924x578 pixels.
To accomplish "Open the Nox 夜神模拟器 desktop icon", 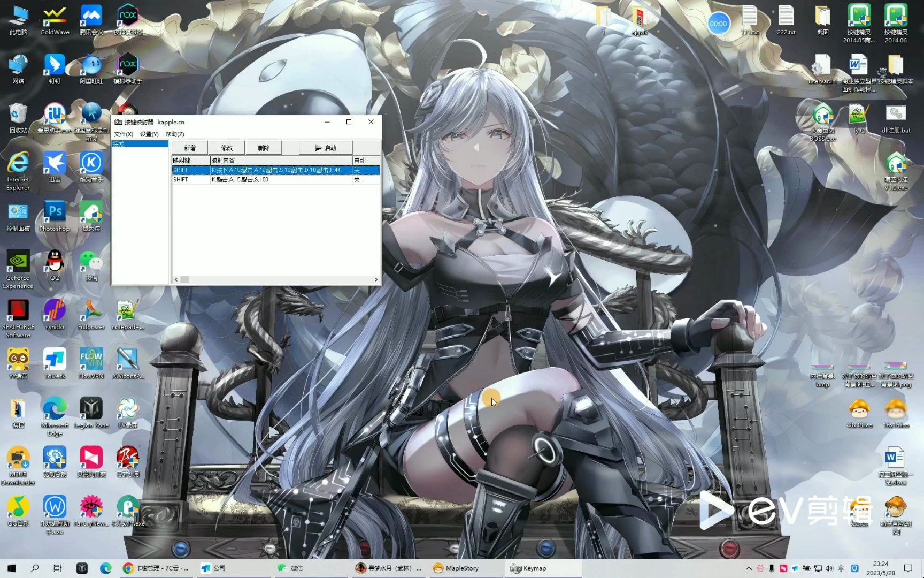I will pyautogui.click(x=128, y=20).
